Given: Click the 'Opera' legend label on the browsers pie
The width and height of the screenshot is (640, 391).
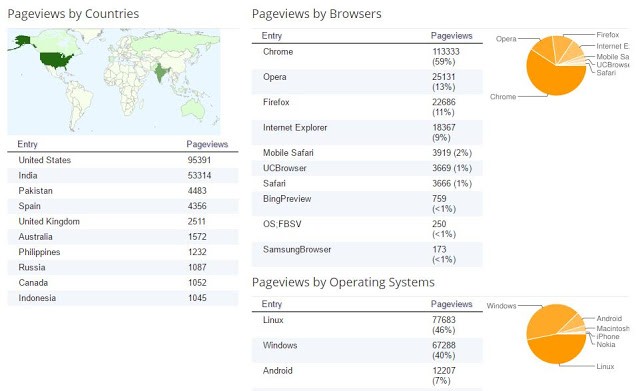Looking at the screenshot, I should [x=506, y=39].
